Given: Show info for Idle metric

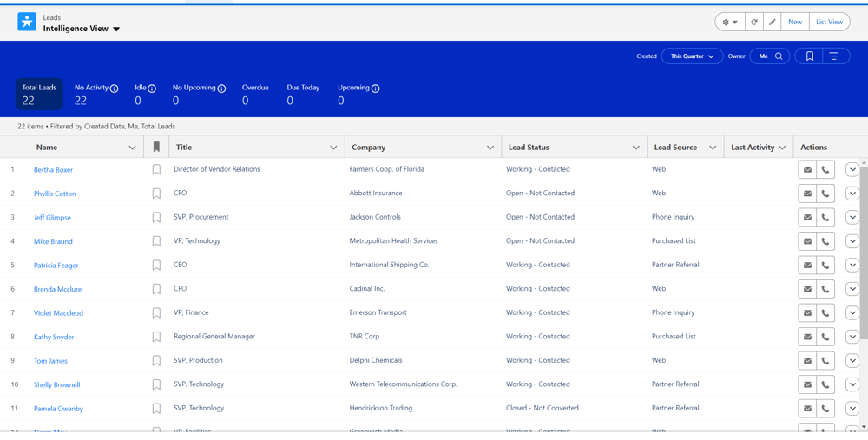Looking at the screenshot, I should [x=152, y=89].
